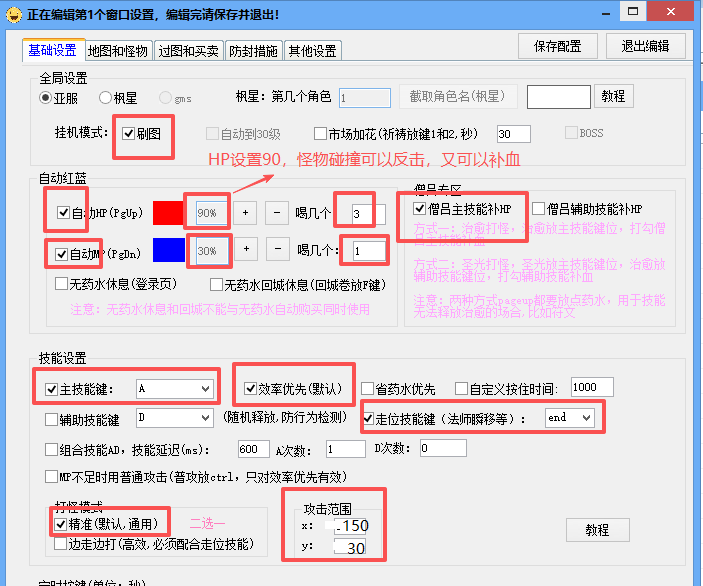
Task: Uncheck 僧侣主技能补HP option
Action: [419, 209]
